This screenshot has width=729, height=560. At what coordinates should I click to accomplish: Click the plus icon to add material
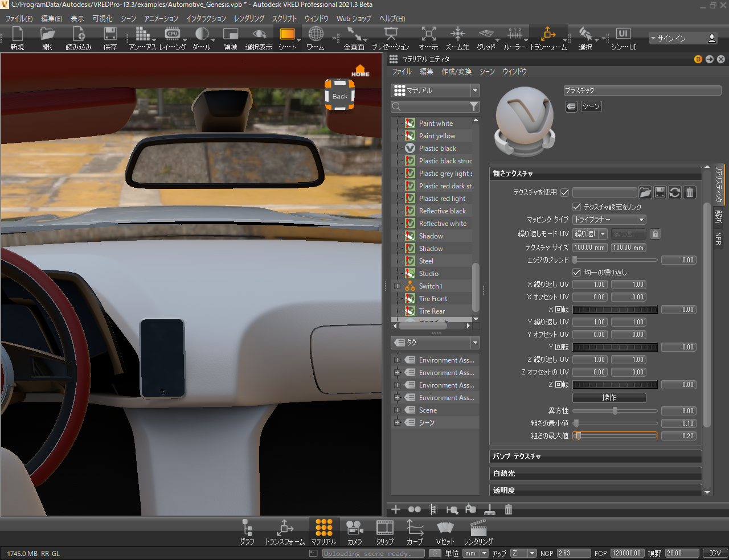(x=396, y=509)
